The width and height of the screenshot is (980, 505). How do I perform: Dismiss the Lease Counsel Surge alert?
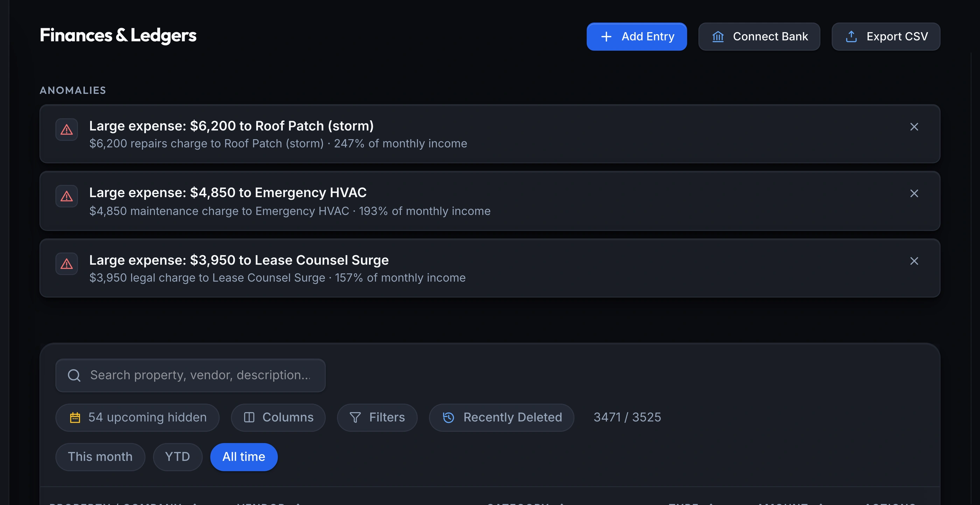point(914,261)
